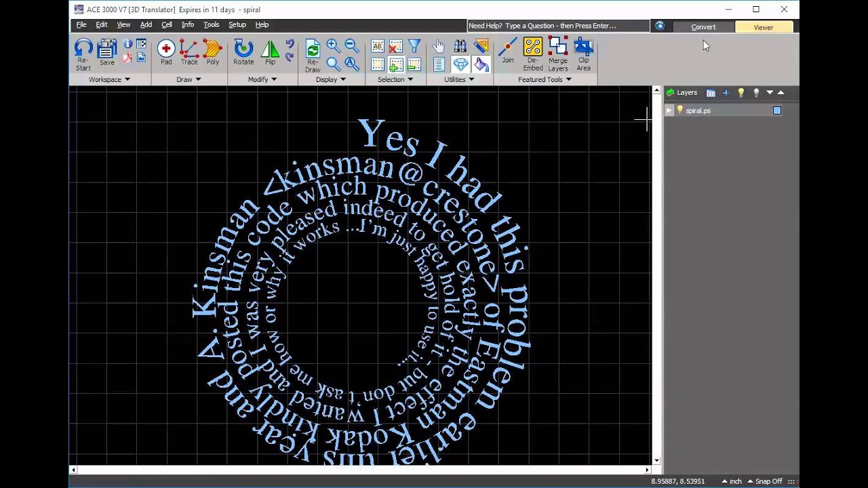Move layer down with down arrow
868x488 pixels.
click(770, 93)
